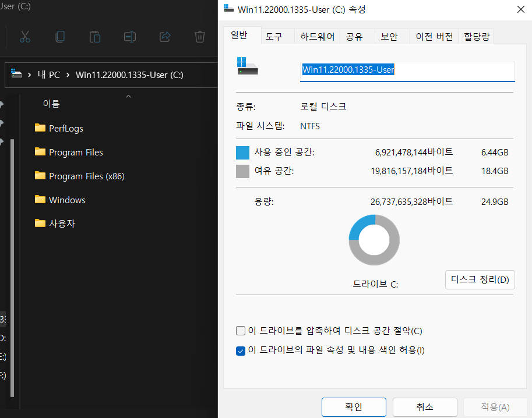The height and width of the screenshot is (418, 532).
Task: Click 내 PC in the Explorer address bar
Action: click(x=49, y=75)
